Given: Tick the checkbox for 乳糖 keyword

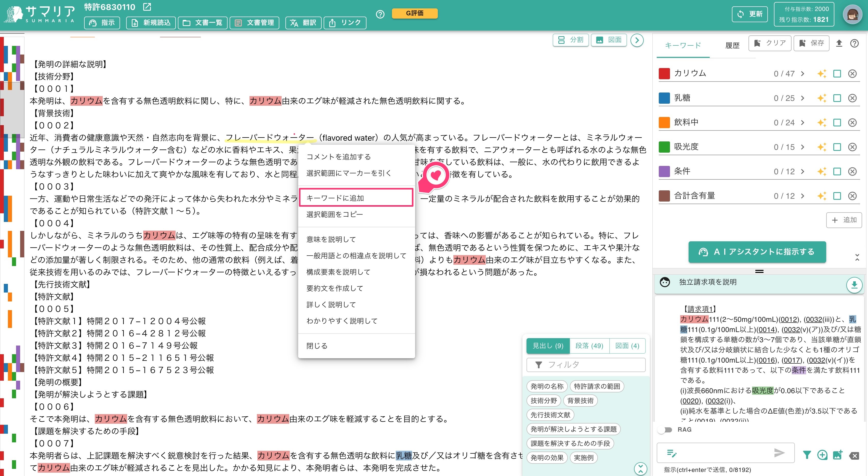Looking at the screenshot, I should click(x=837, y=98).
